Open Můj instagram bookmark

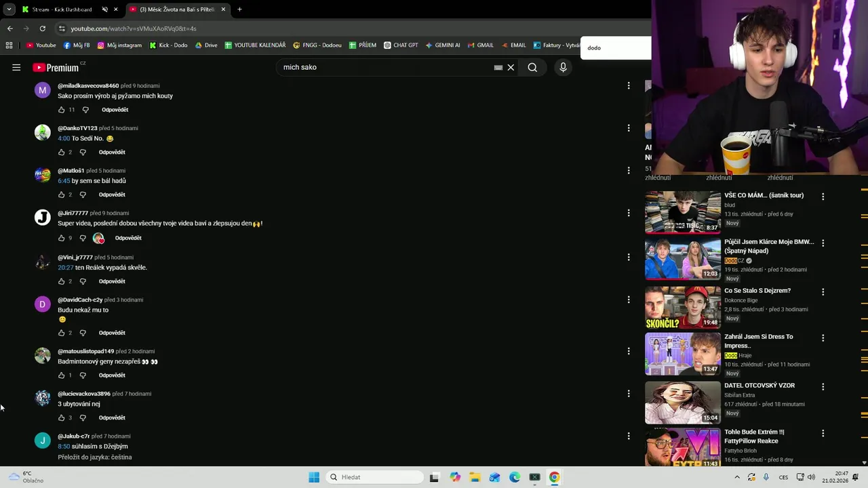tap(119, 45)
